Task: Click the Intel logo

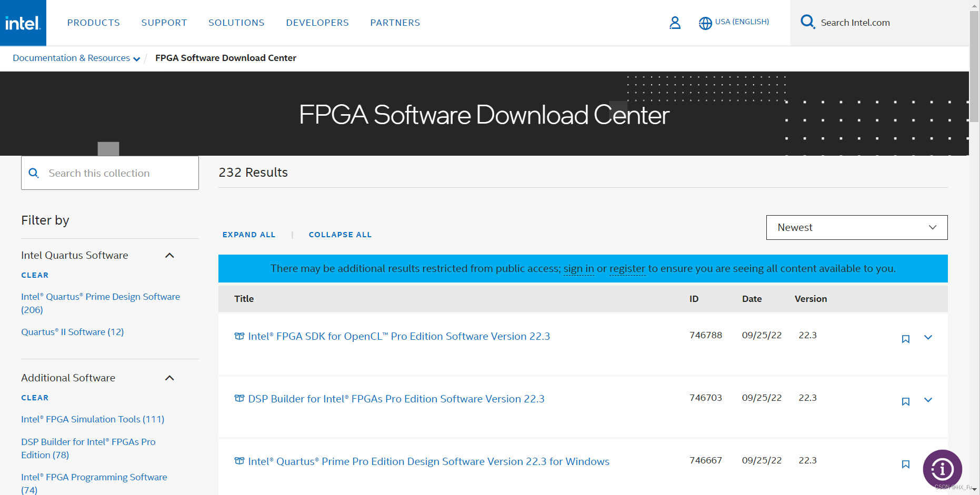Action: click(x=23, y=23)
